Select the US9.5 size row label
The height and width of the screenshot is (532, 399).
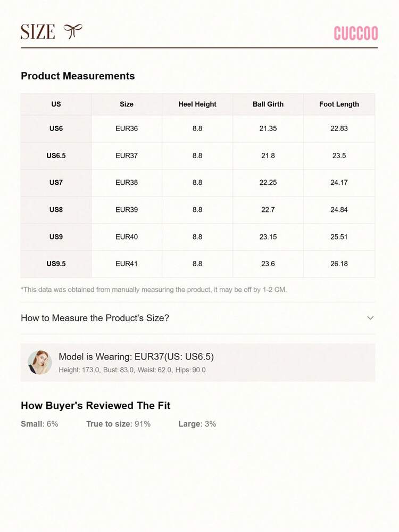[x=56, y=264]
